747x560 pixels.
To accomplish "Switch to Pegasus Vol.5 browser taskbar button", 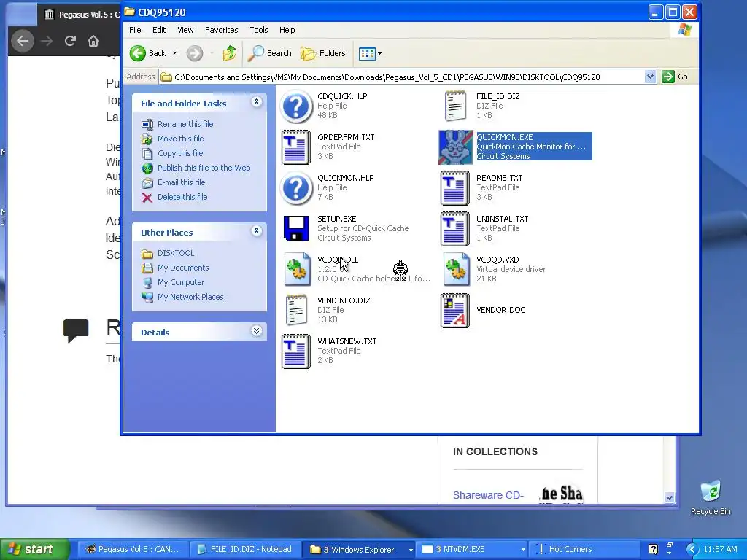I will point(132,550).
